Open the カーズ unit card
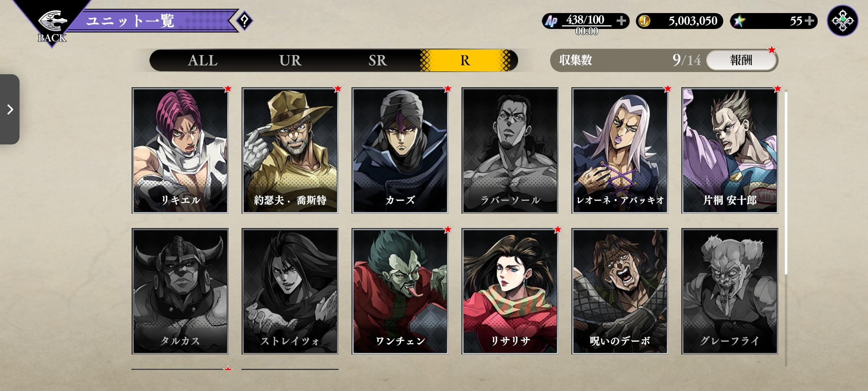The image size is (868, 391). pyautogui.click(x=400, y=150)
